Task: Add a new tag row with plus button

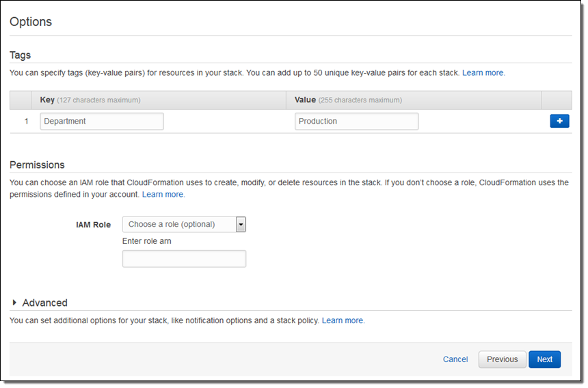Action: [x=559, y=121]
